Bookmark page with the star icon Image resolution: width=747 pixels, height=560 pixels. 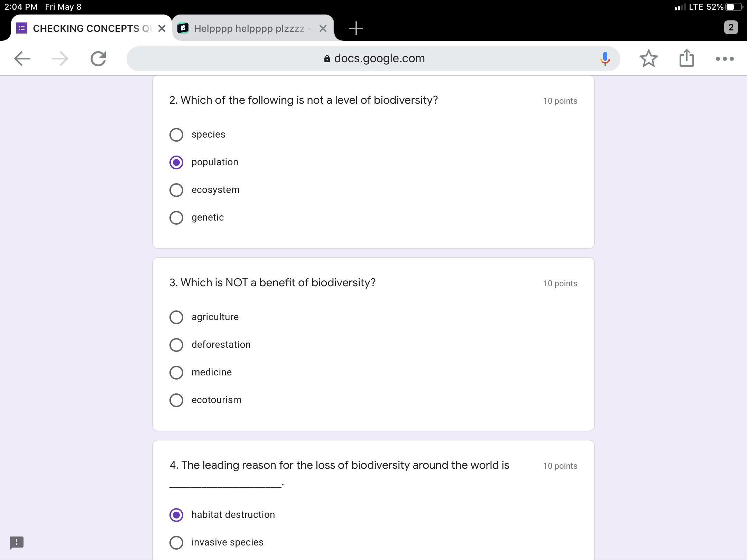648,59
